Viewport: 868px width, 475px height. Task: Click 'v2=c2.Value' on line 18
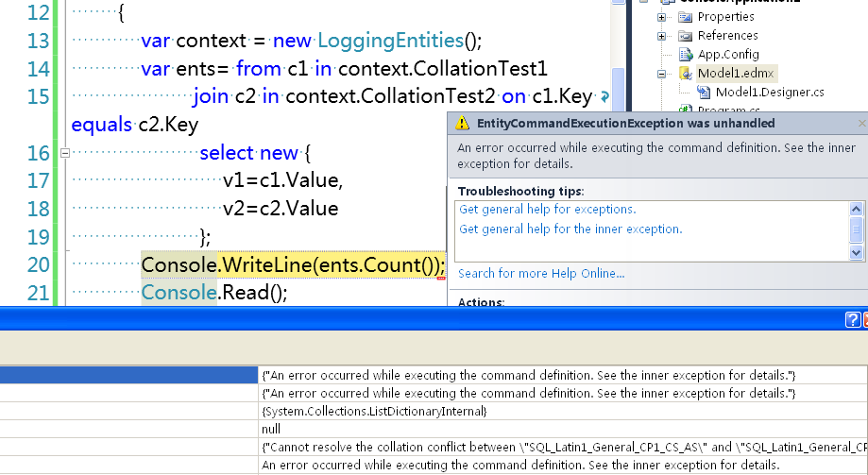click(x=281, y=209)
